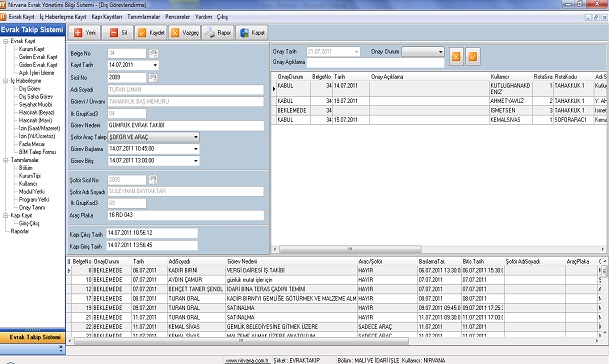Click the Onay Açıklama input field

click(376, 62)
